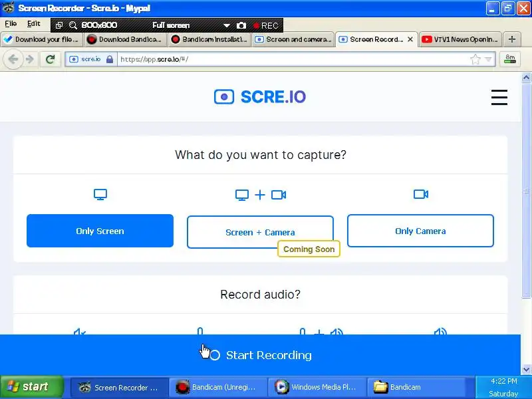Switch to the VTV1 News Openin tab
Screen dimensions: 532x399
click(460, 39)
